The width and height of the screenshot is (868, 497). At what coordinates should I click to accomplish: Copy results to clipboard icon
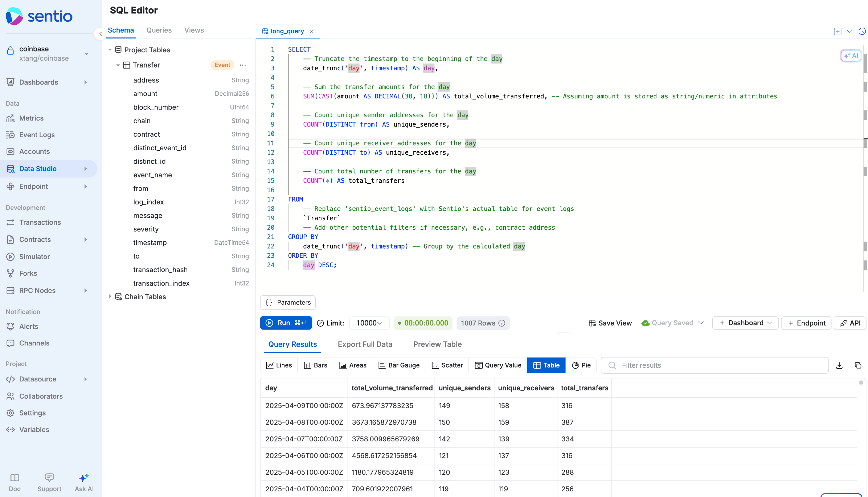tap(858, 365)
